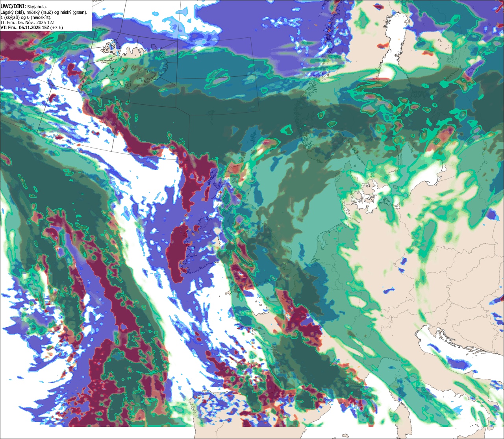
Task: Select the 'Lágský (blá)' legend text
Action: tap(12, 13)
